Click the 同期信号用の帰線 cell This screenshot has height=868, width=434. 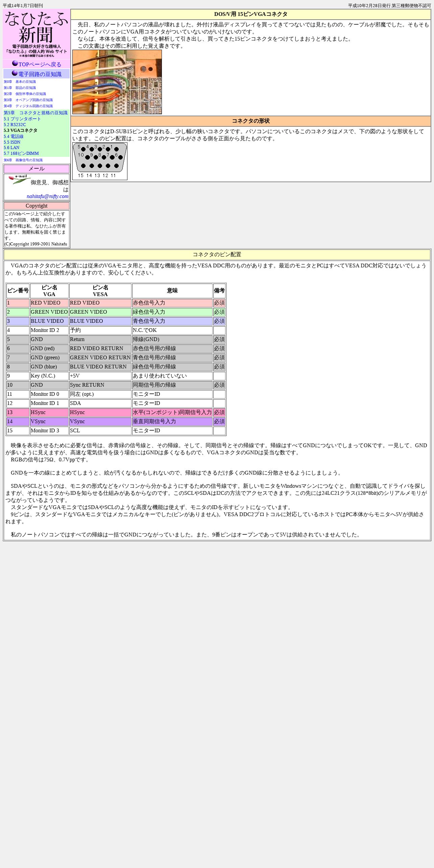[x=172, y=385]
